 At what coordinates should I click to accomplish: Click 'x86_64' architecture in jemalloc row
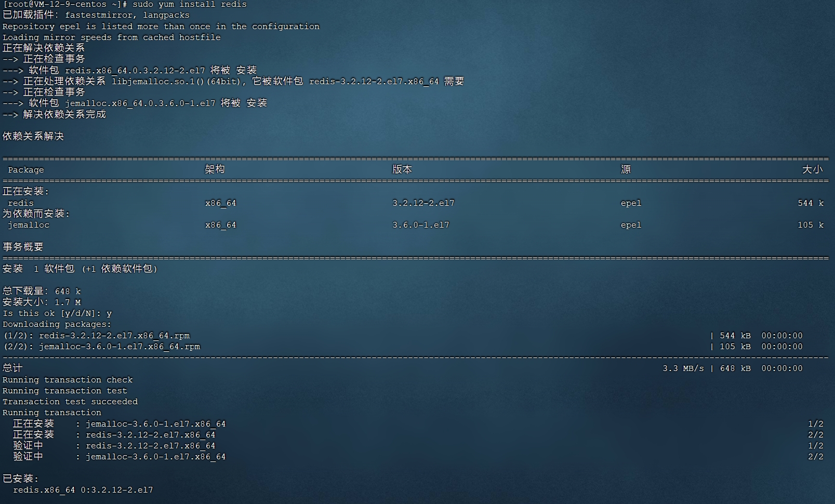point(221,225)
